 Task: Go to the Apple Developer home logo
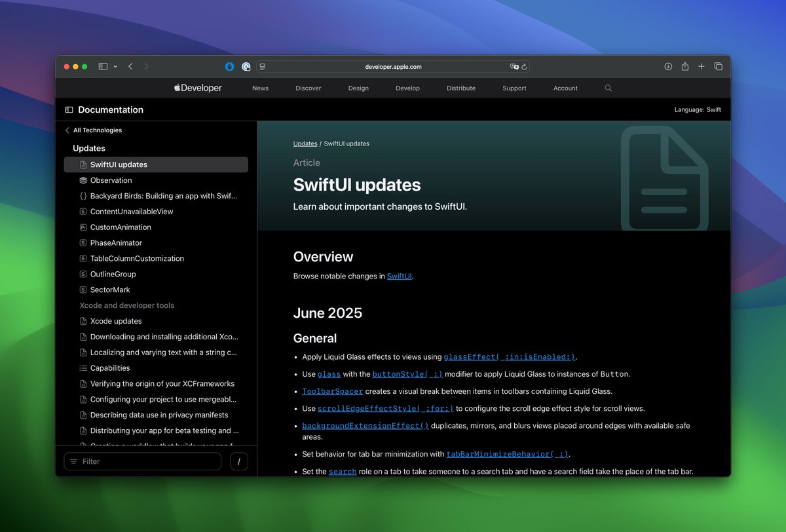point(198,88)
